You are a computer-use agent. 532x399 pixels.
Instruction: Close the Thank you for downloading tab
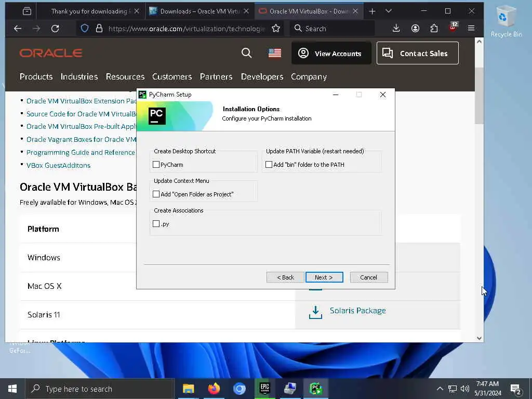tap(137, 11)
